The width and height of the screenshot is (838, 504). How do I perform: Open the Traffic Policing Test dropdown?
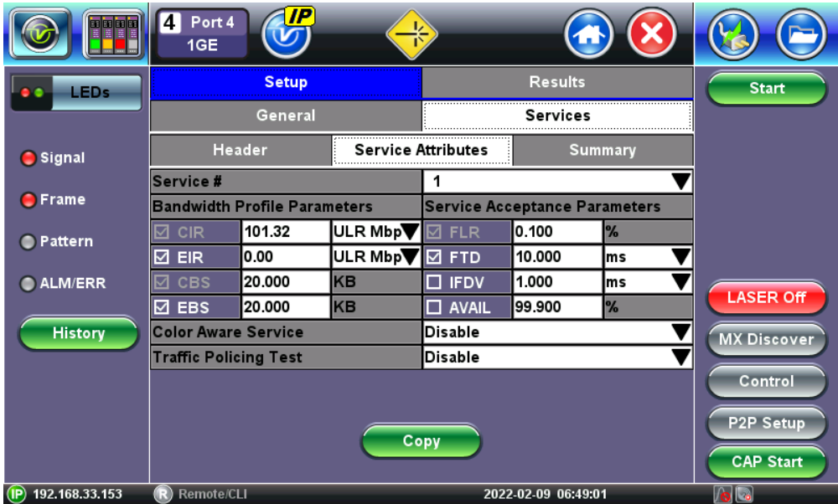[557, 357]
